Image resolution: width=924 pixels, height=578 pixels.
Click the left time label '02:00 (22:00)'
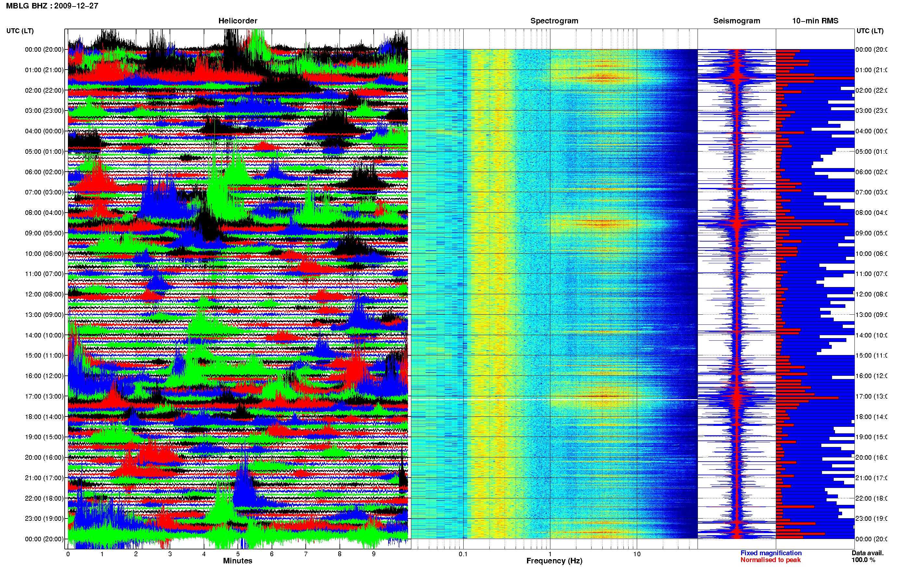pos(44,90)
